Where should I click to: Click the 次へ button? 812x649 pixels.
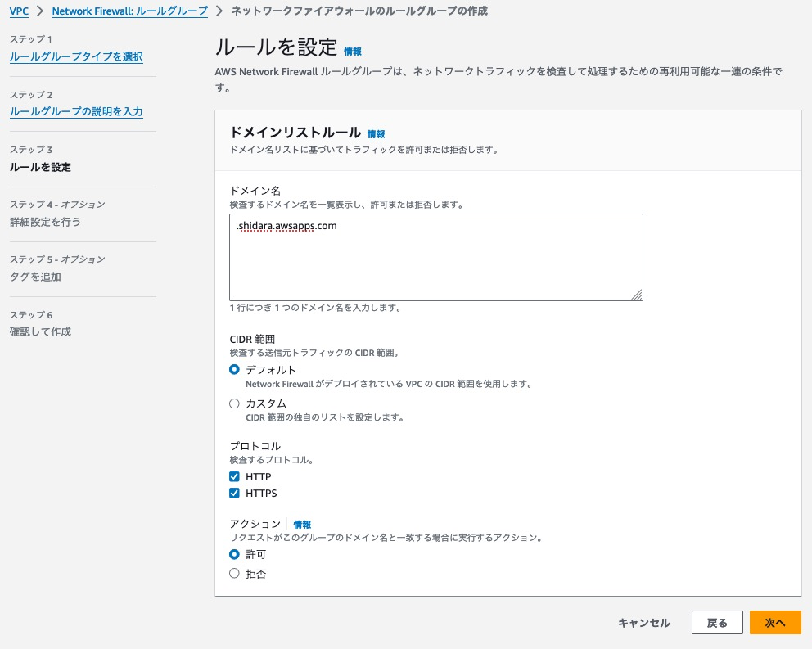(775, 623)
